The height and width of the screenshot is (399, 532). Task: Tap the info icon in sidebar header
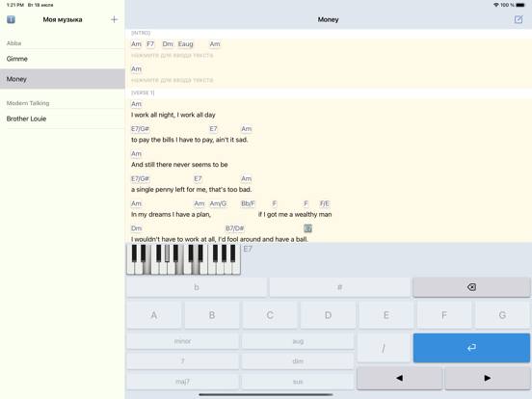click(x=11, y=19)
